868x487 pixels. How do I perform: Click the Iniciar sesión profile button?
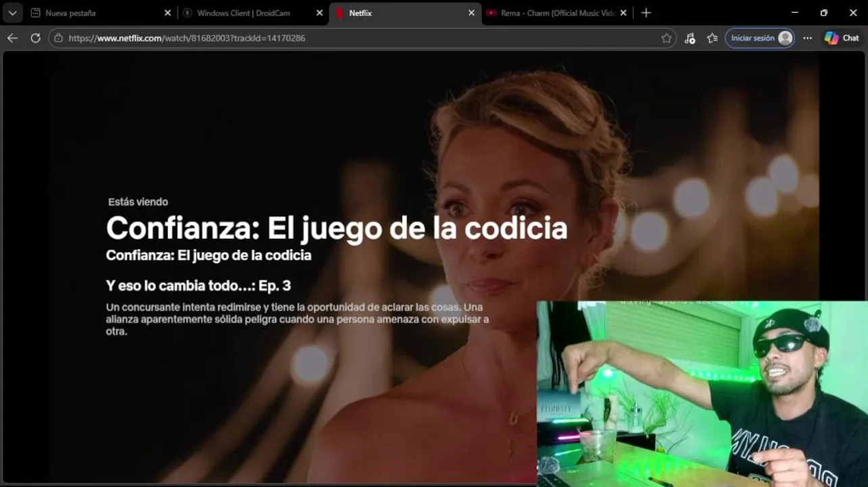(x=760, y=38)
